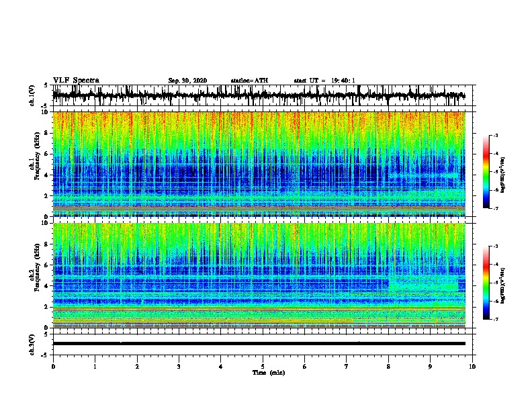Click the time axis tick label "3"

click(x=179, y=367)
